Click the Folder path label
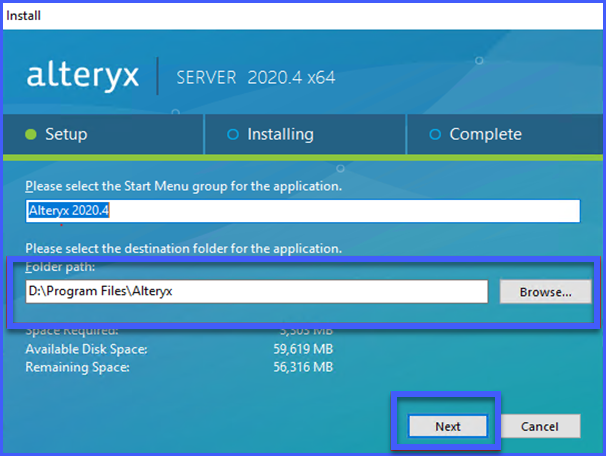 tap(60, 267)
